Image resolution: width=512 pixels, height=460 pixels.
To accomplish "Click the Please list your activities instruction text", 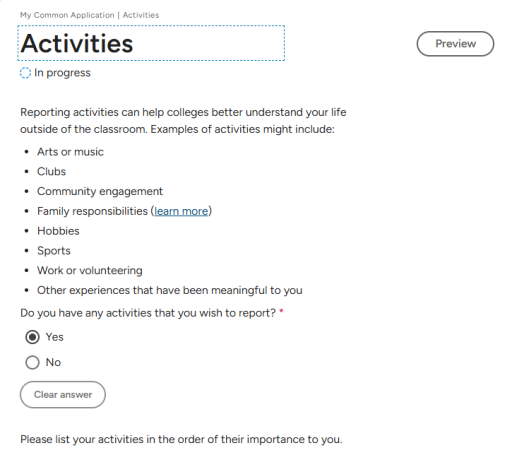I will click(181, 439).
